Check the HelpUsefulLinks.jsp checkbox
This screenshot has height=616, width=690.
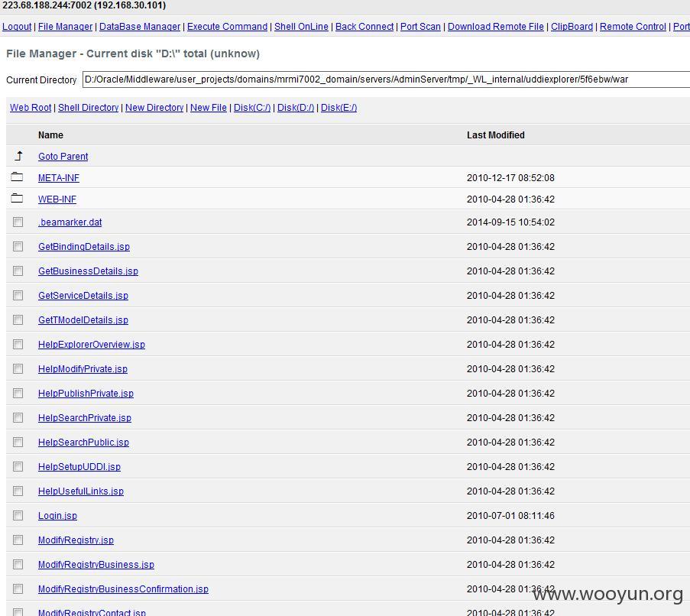coord(18,491)
